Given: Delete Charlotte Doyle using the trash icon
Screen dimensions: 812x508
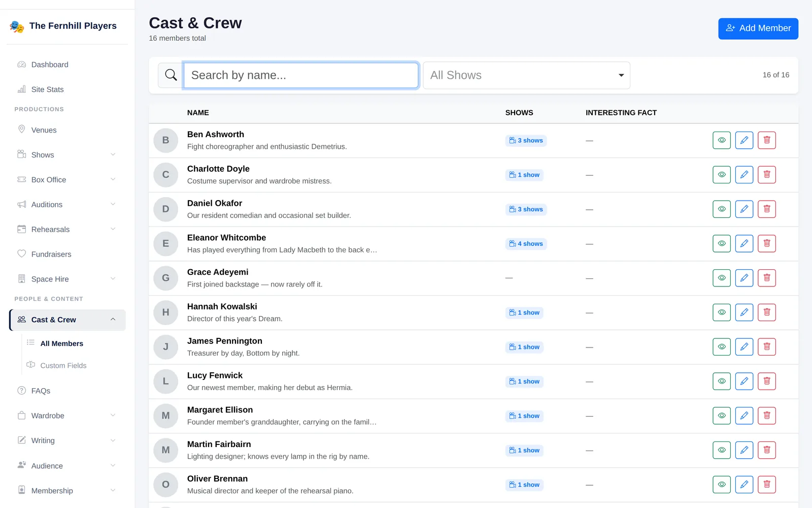Looking at the screenshot, I should [x=767, y=175].
